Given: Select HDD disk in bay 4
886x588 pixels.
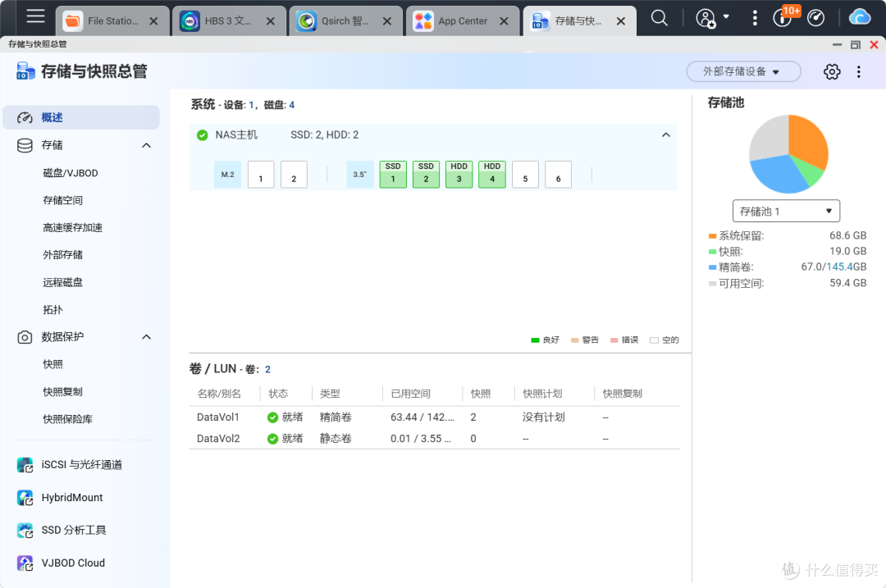Looking at the screenshot, I should point(492,175).
